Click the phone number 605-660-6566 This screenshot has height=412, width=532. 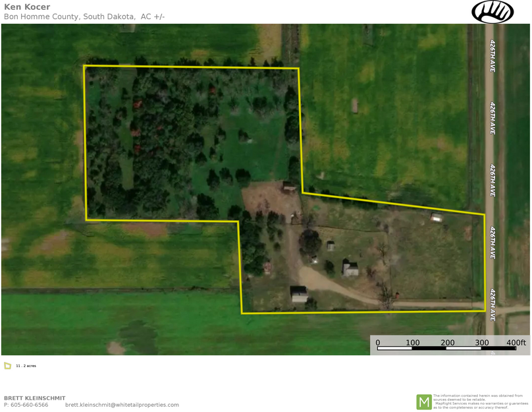pyautogui.click(x=26, y=405)
